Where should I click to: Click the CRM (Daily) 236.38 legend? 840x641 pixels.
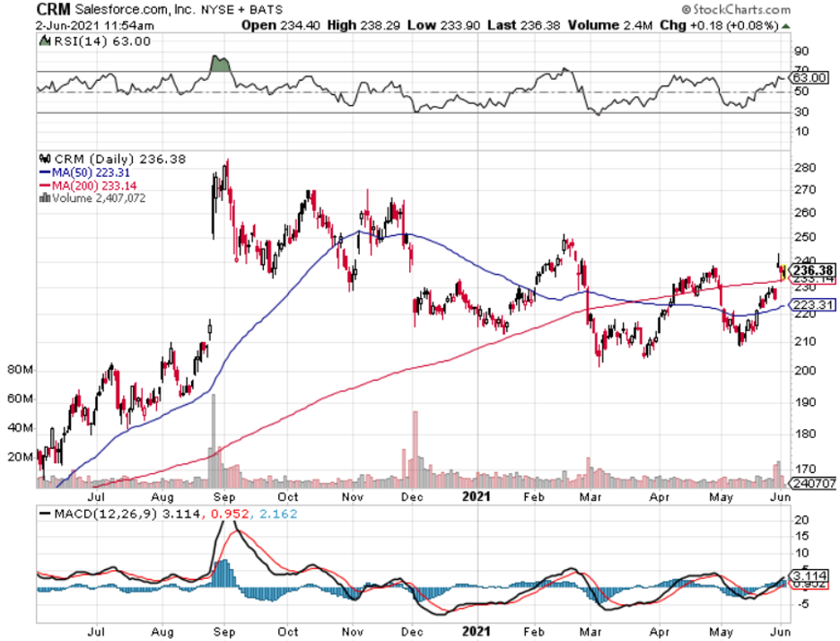click(120, 159)
